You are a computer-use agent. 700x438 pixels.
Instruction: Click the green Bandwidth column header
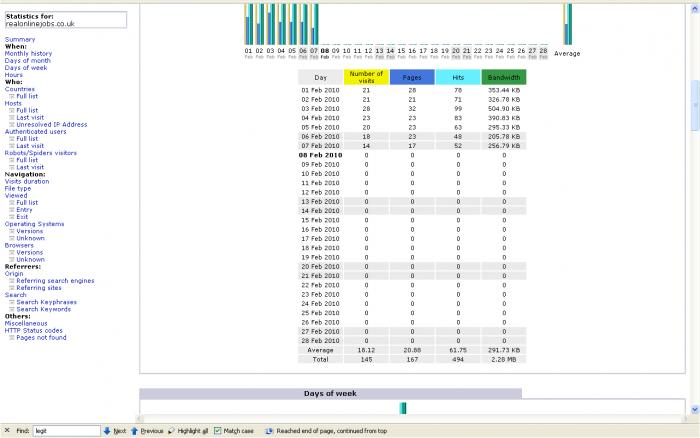pos(504,77)
